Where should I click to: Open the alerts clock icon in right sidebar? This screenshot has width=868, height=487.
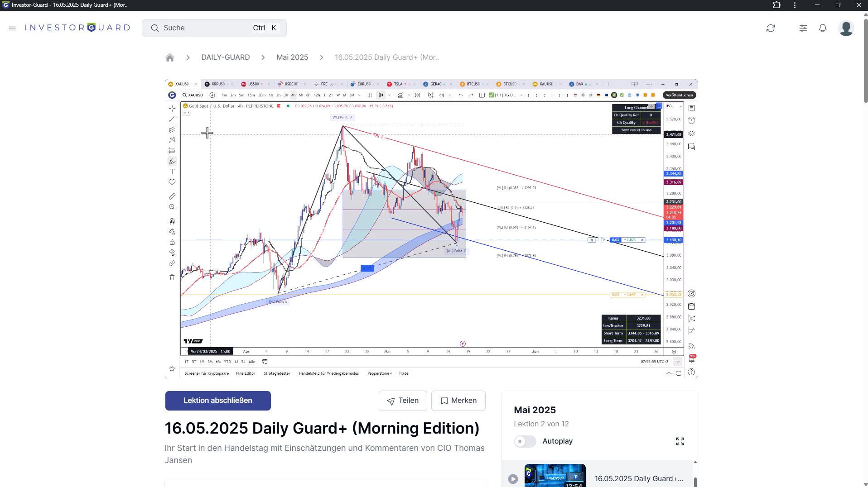pyautogui.click(x=691, y=121)
